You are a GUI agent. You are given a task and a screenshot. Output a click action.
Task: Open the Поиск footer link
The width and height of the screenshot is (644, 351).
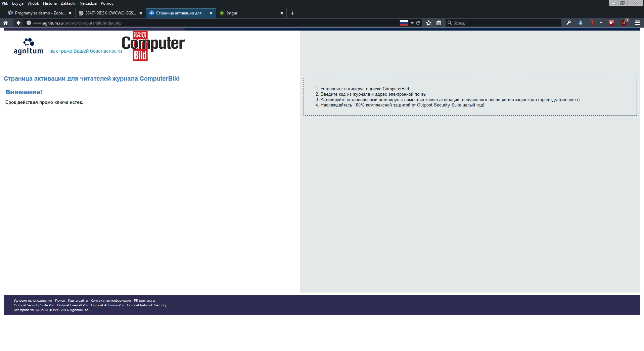pos(60,301)
